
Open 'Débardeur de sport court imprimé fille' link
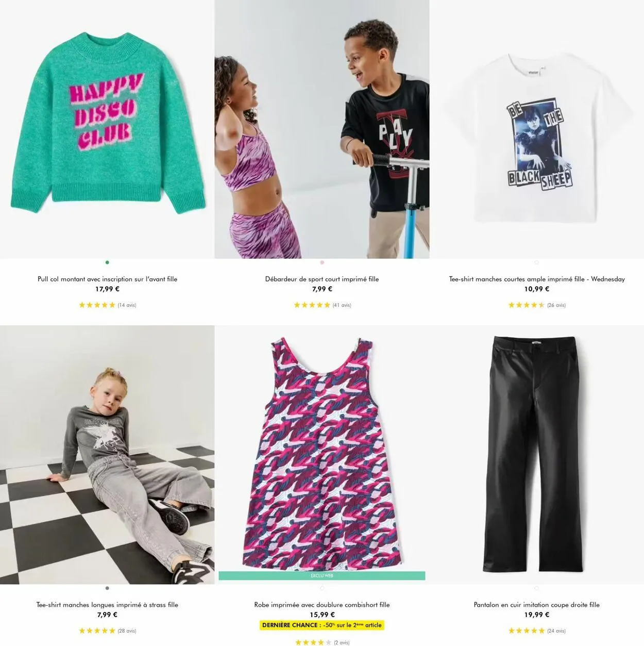coord(322,279)
